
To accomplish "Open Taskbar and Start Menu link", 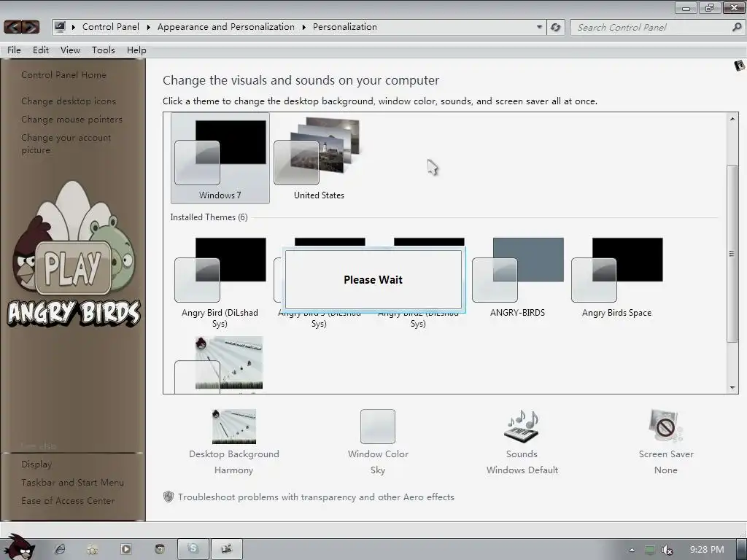I will (72, 483).
